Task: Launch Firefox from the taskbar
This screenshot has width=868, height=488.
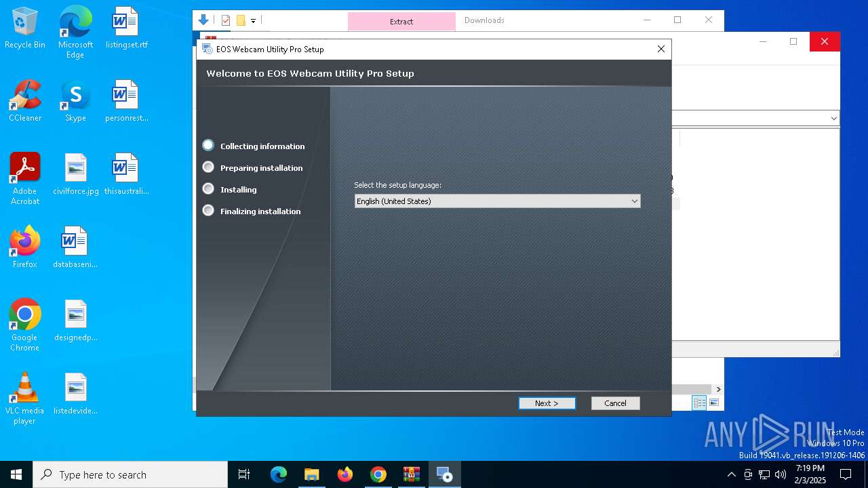Action: tap(345, 474)
